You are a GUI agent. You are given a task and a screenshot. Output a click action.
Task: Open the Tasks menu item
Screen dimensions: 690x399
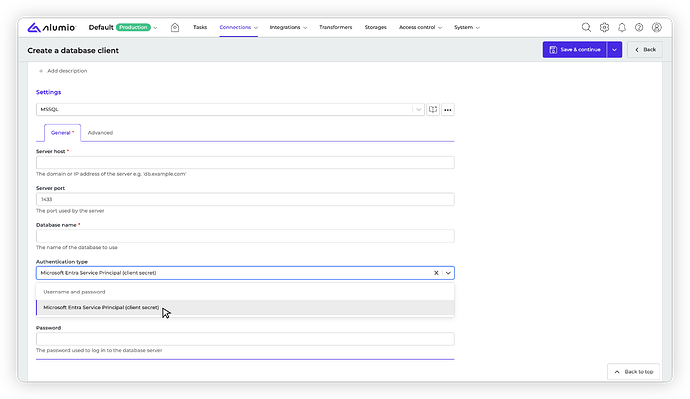[200, 27]
